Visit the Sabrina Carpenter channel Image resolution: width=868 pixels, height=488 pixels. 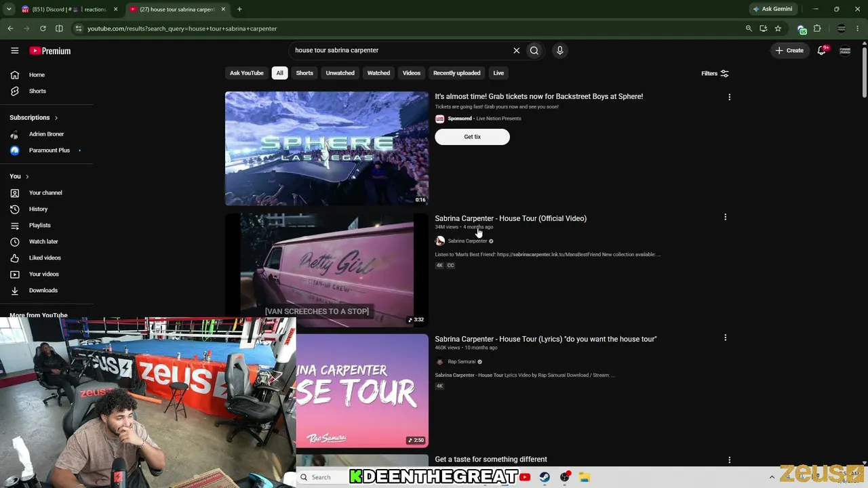[x=467, y=241]
